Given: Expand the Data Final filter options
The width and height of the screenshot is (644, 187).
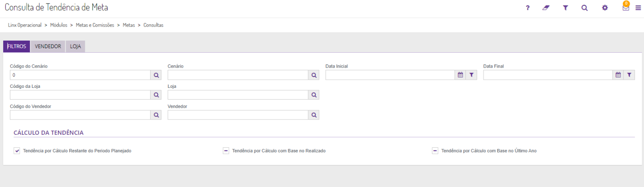Looking at the screenshot, I should tap(629, 75).
